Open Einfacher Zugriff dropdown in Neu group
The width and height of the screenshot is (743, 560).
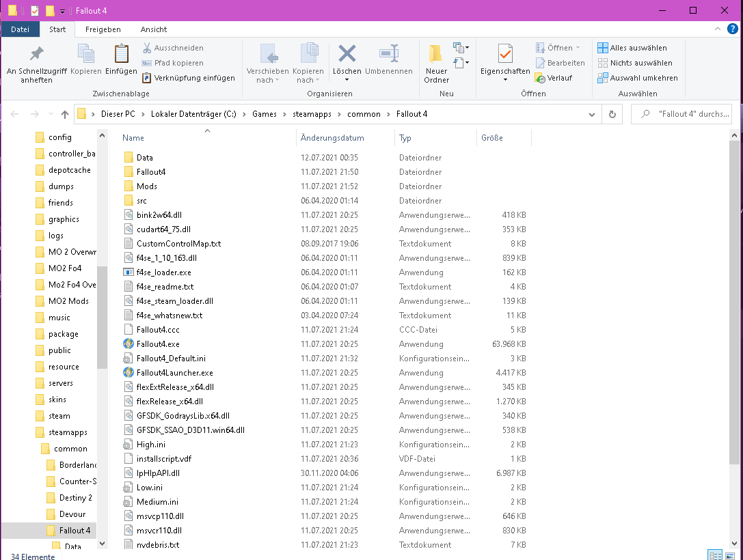click(x=461, y=62)
